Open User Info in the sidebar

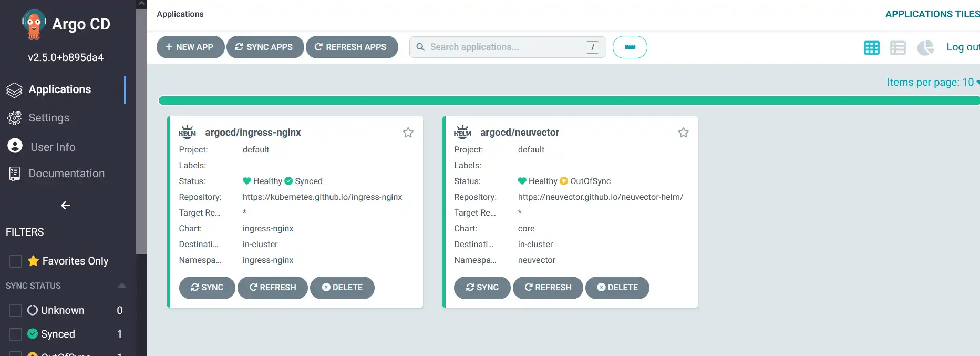coord(53,147)
